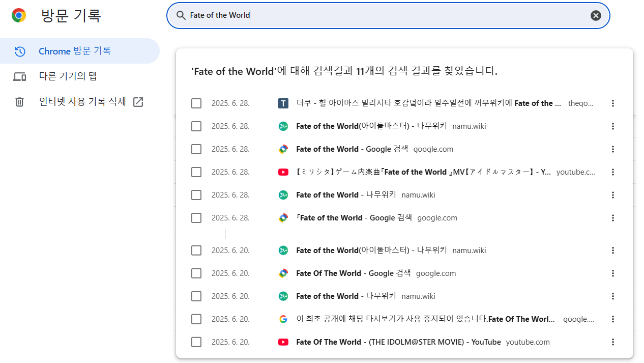644x363 pixels.
Task: Click the theqoo favicon on the first result
Action: pos(283,103)
